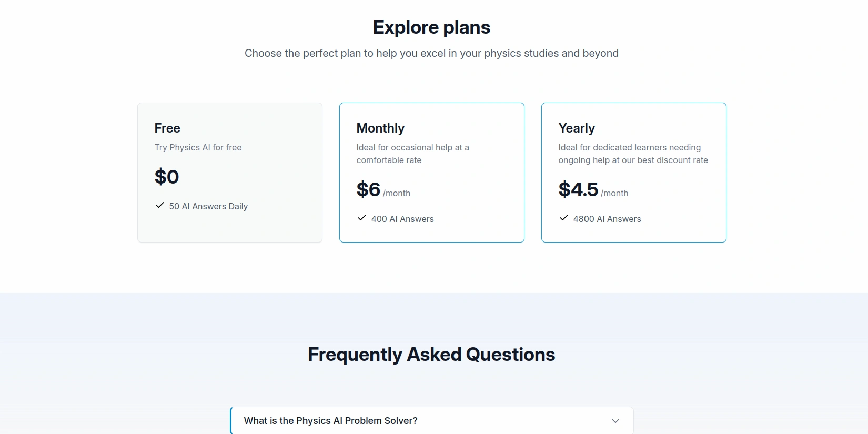The height and width of the screenshot is (434, 868).
Task: Click the Yearly plan's dedicated learners description
Action: click(633, 154)
